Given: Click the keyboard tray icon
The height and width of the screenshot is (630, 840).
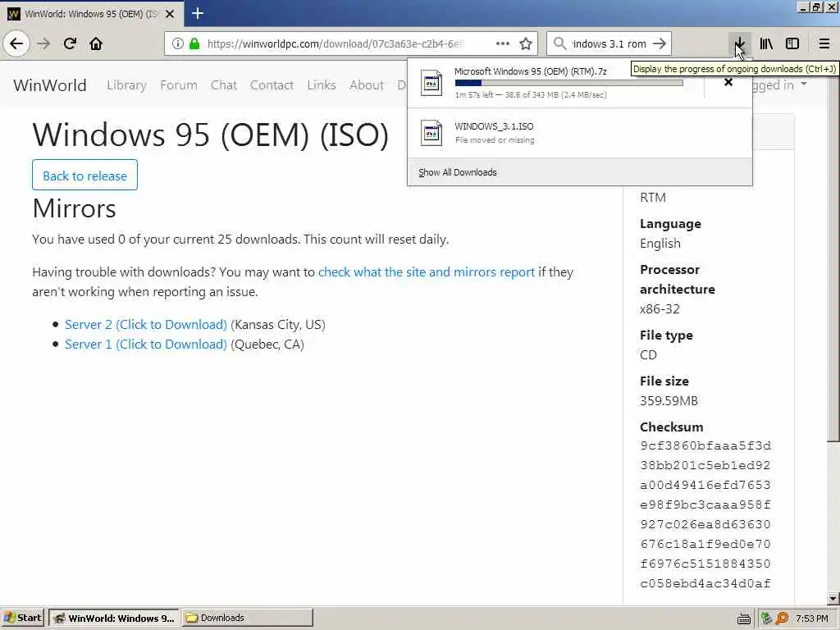Looking at the screenshot, I should click(x=743, y=619).
